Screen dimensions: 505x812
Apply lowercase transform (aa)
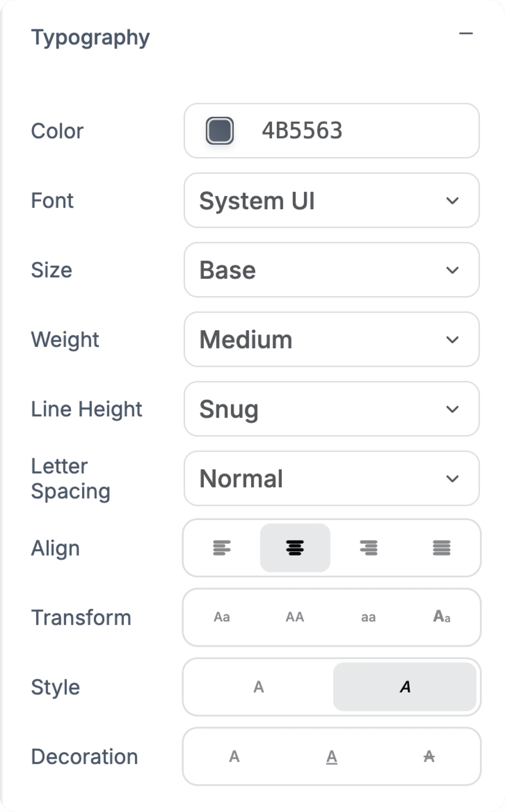[x=368, y=618]
